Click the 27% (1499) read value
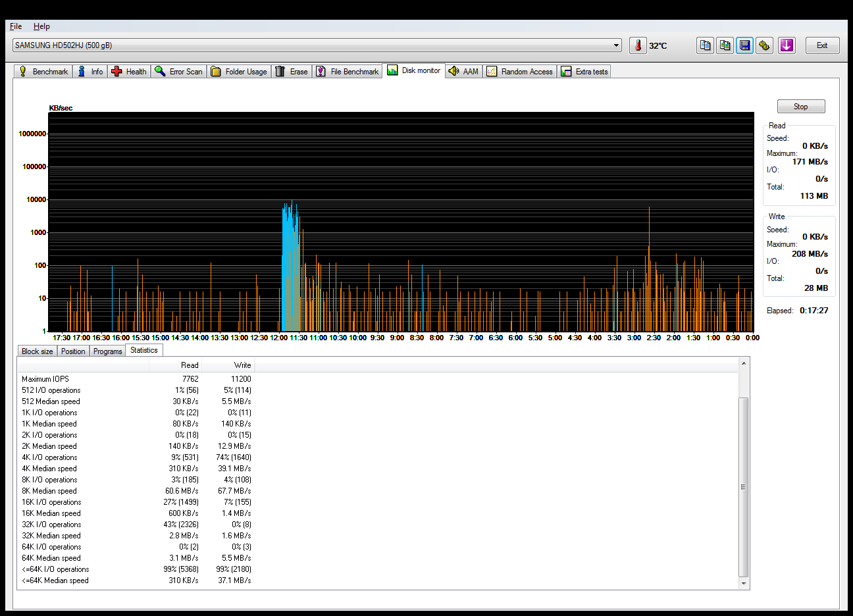The width and height of the screenshot is (853, 616). 181,502
